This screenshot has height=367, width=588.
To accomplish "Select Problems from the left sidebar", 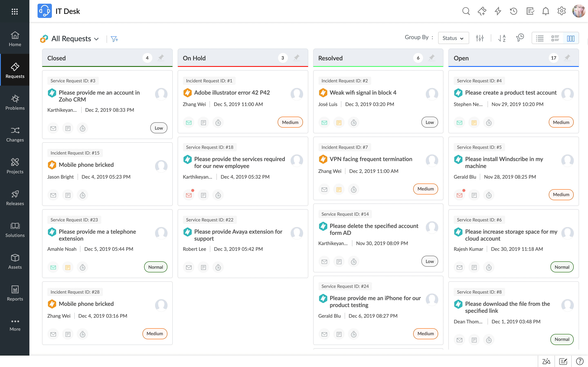I will click(15, 102).
